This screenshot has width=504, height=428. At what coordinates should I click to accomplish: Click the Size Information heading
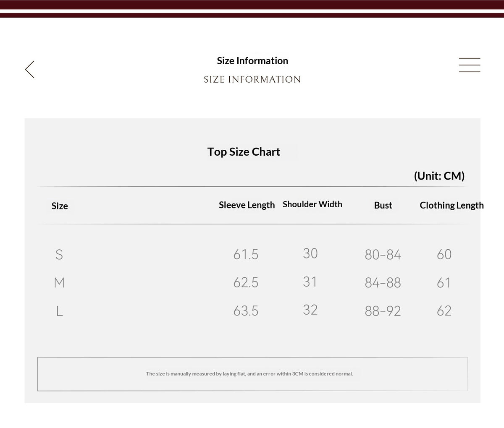252,61
